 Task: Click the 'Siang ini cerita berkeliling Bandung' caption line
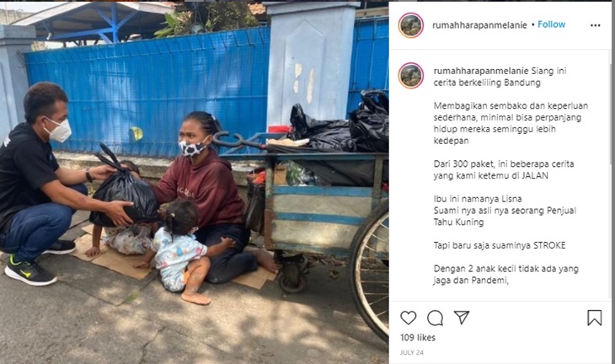pos(500,77)
